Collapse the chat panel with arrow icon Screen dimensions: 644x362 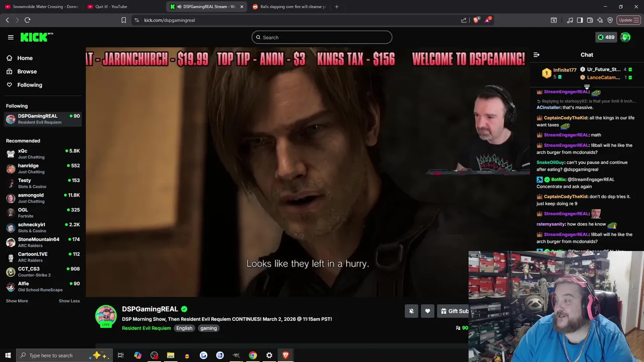(x=536, y=55)
